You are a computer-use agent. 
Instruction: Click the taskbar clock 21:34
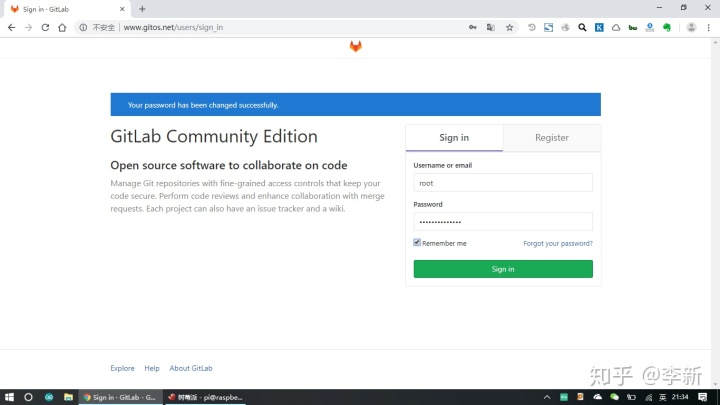680,397
